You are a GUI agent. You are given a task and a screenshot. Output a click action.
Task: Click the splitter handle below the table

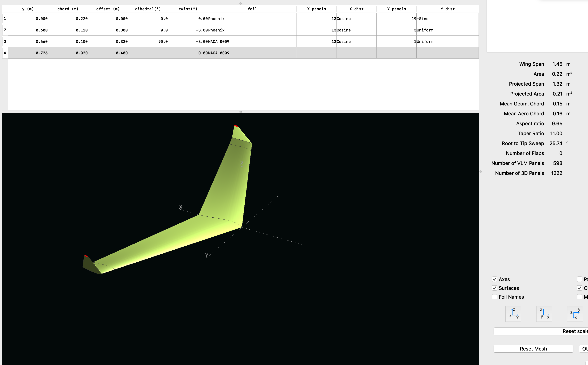pos(240,112)
